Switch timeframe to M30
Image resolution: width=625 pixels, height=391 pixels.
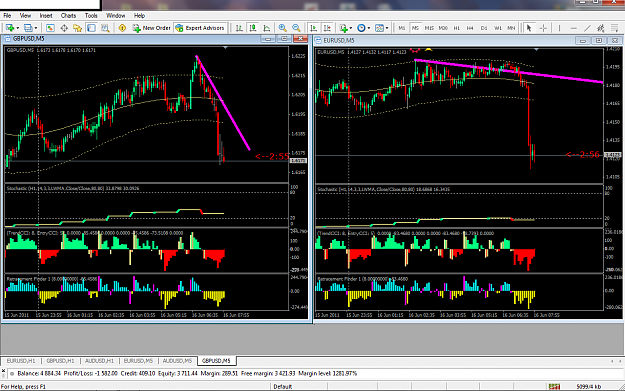pyautogui.click(x=443, y=28)
